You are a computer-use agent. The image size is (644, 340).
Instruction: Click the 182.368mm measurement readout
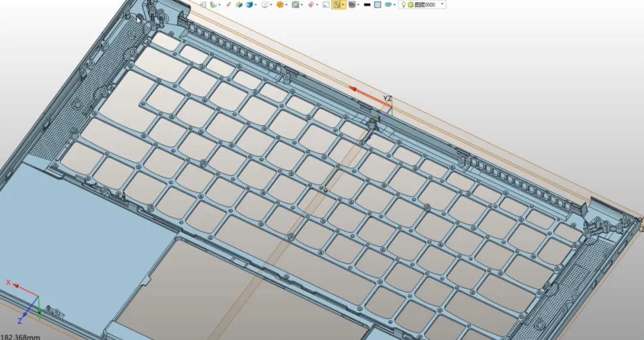click(x=20, y=337)
